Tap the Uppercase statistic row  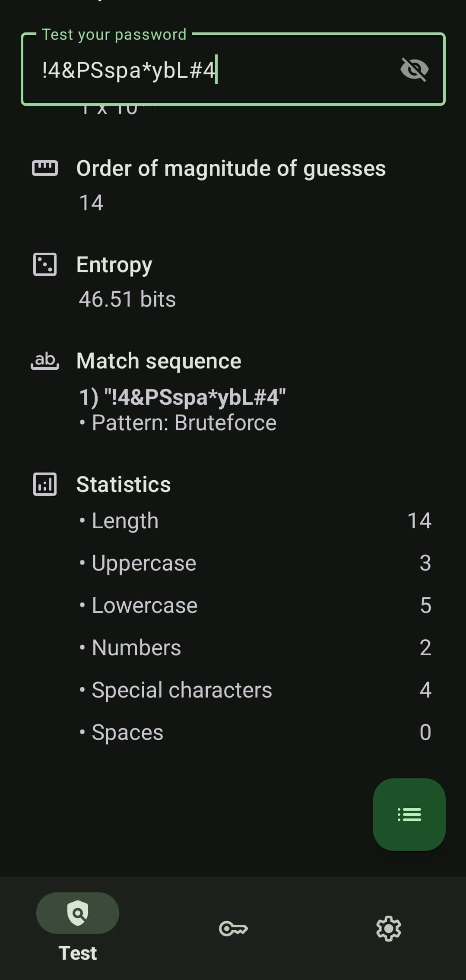(x=255, y=563)
